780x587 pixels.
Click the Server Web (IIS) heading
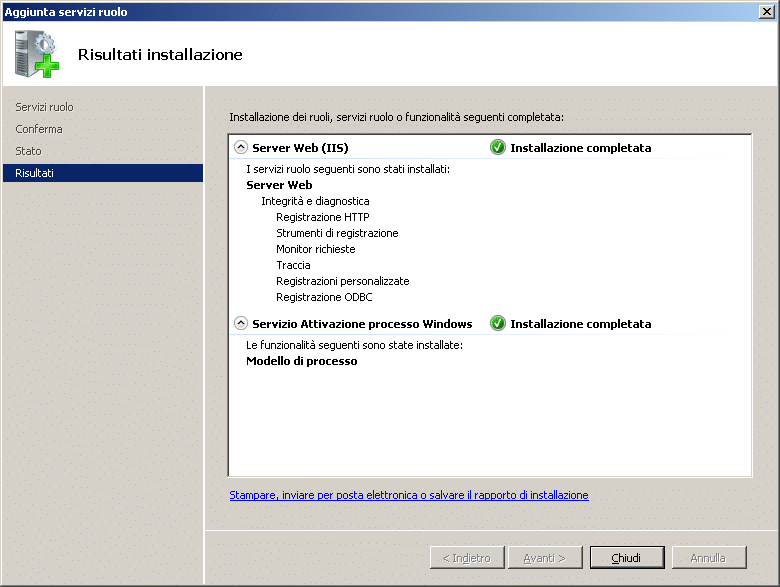point(300,148)
